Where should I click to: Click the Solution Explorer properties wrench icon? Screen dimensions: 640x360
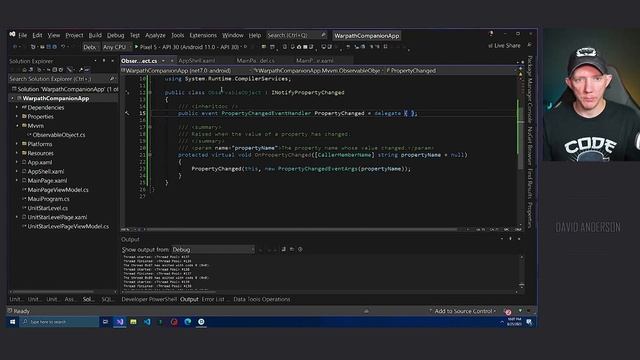(x=80, y=70)
